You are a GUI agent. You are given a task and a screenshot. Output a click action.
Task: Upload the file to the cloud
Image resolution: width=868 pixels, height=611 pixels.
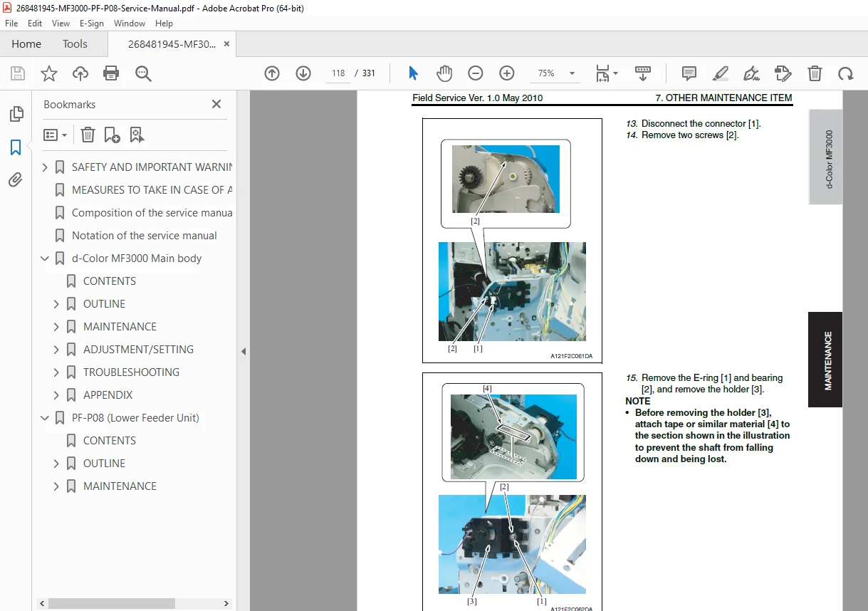point(80,73)
